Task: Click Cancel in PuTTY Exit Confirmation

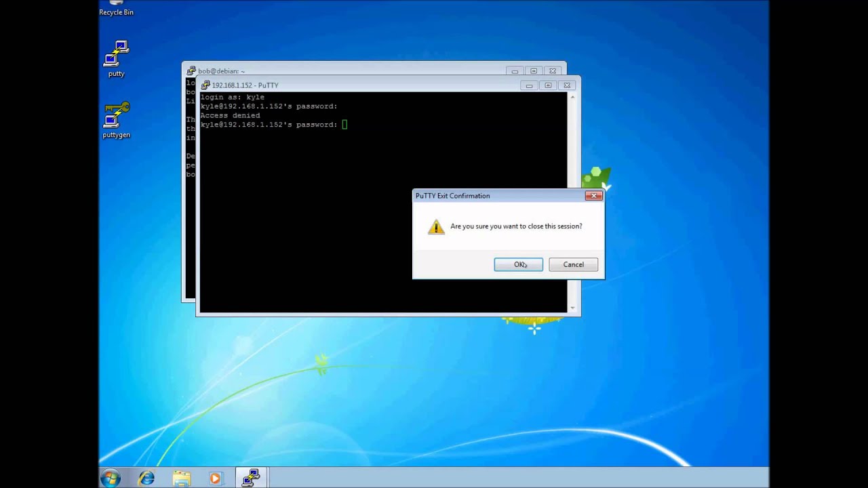Action: [573, 264]
